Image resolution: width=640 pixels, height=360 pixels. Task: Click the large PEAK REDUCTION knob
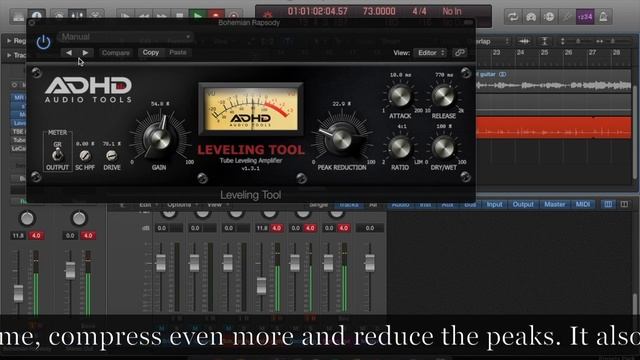coord(342,139)
